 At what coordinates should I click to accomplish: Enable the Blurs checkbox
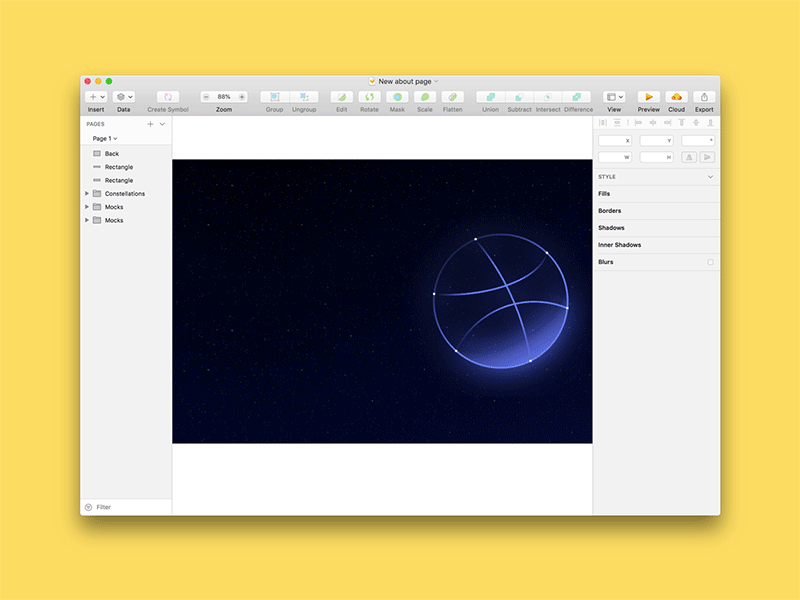(x=710, y=262)
